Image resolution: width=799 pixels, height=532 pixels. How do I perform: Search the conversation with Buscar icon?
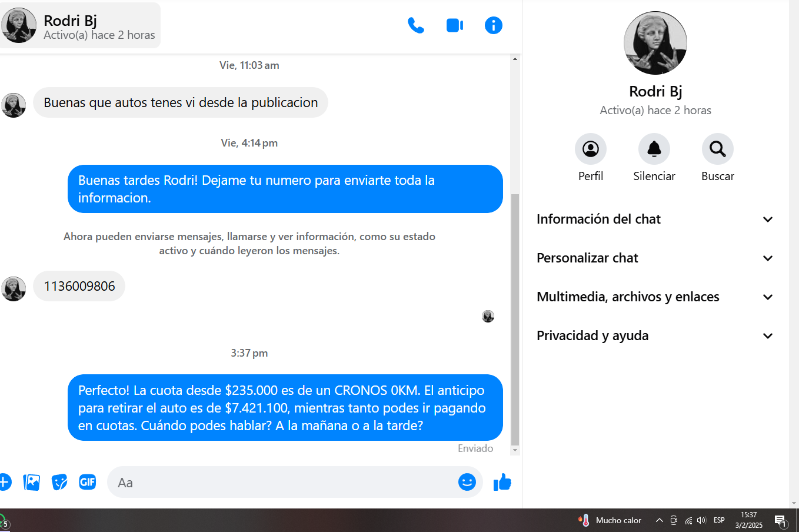point(717,149)
